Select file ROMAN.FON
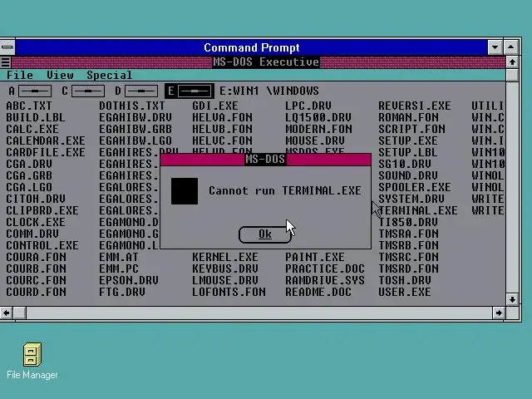532x399 pixels. pos(408,117)
